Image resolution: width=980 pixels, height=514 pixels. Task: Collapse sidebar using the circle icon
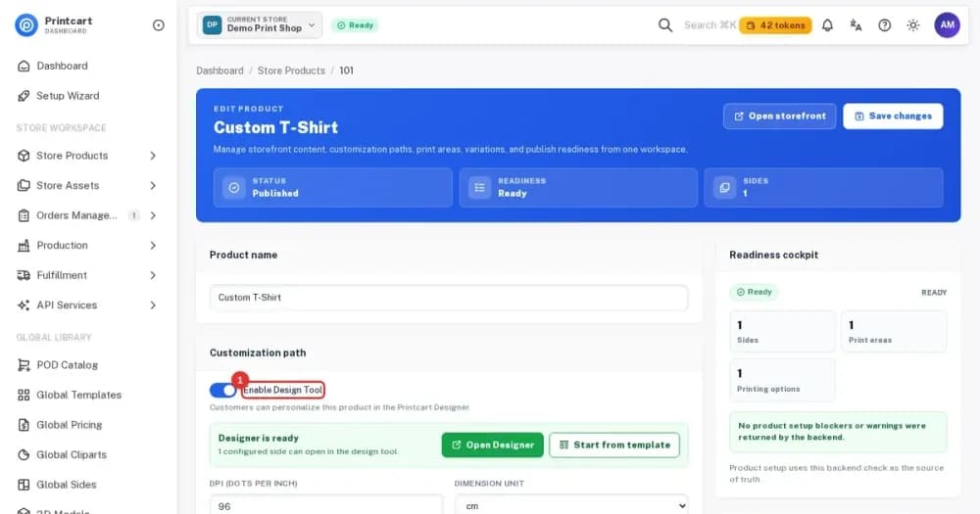[159, 25]
